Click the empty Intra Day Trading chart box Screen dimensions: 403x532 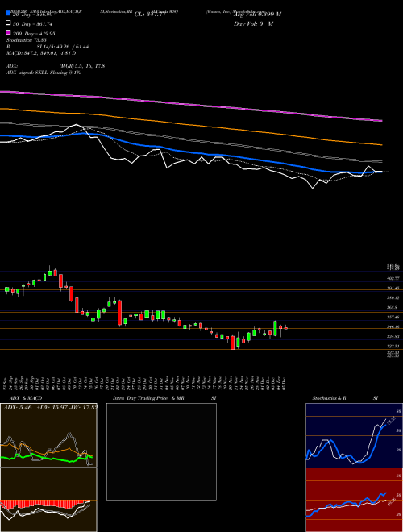(x=161, y=451)
